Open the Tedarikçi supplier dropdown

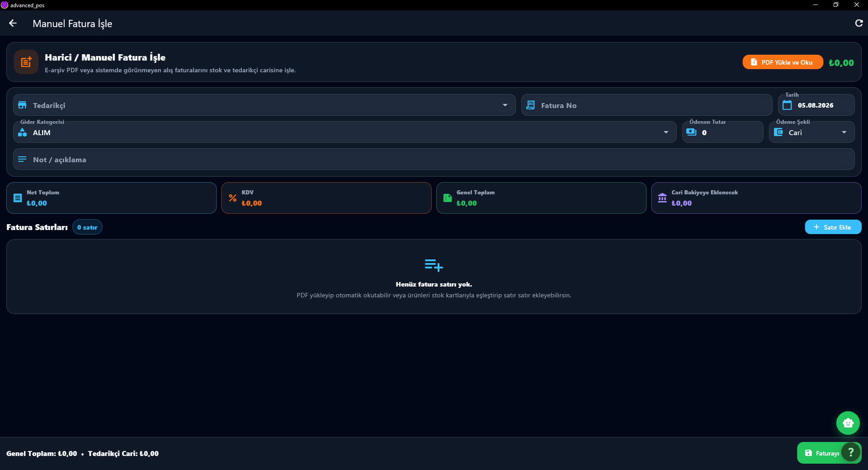click(264, 105)
